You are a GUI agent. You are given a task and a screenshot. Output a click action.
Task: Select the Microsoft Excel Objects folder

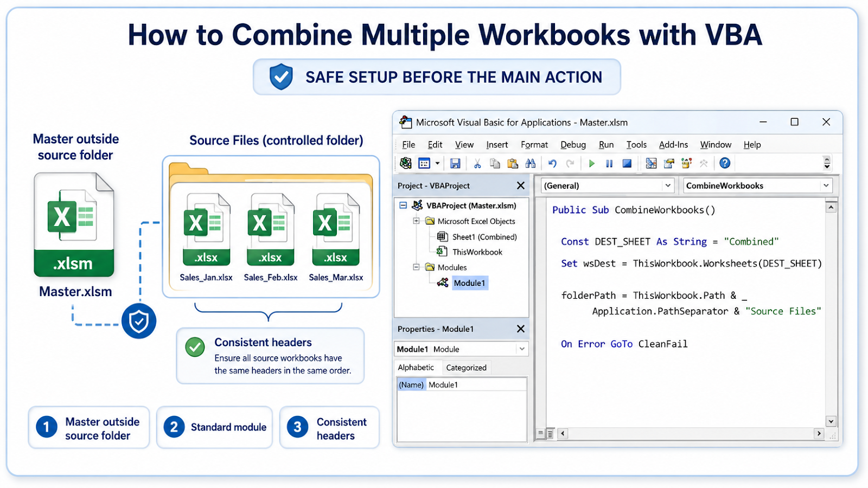click(476, 221)
